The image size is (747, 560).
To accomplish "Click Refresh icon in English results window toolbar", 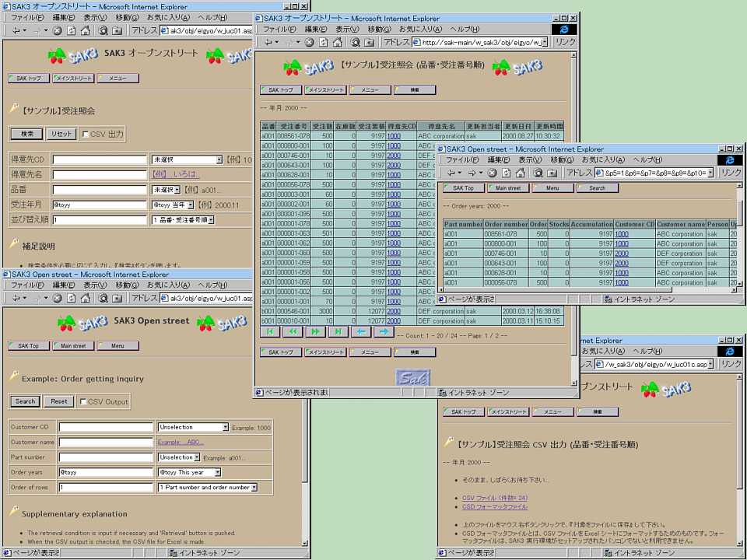I will click(507, 173).
